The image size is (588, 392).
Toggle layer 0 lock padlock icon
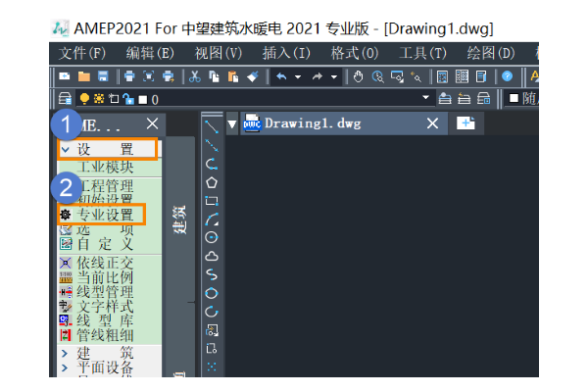(128, 99)
